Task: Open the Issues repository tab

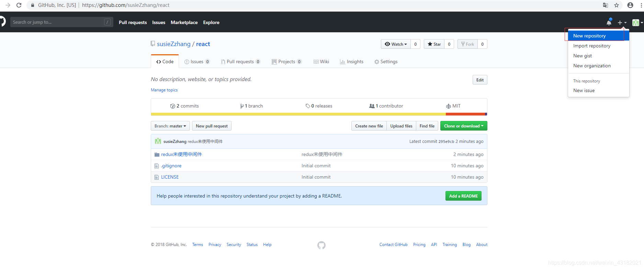Action: pos(197,61)
